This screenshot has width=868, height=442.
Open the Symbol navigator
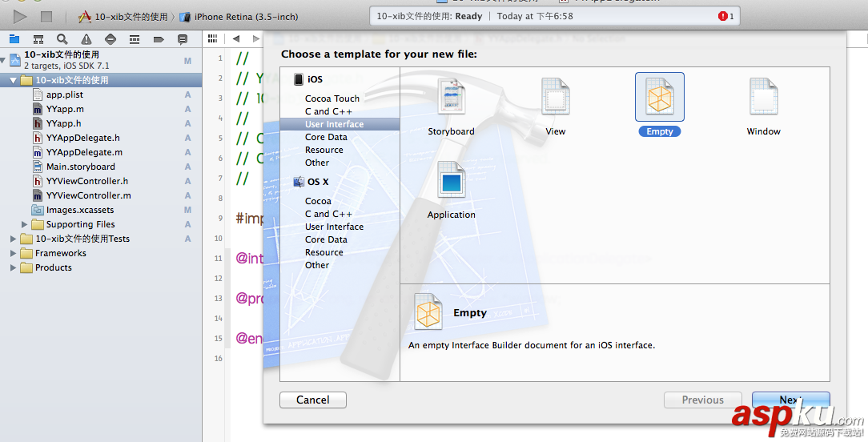point(38,38)
